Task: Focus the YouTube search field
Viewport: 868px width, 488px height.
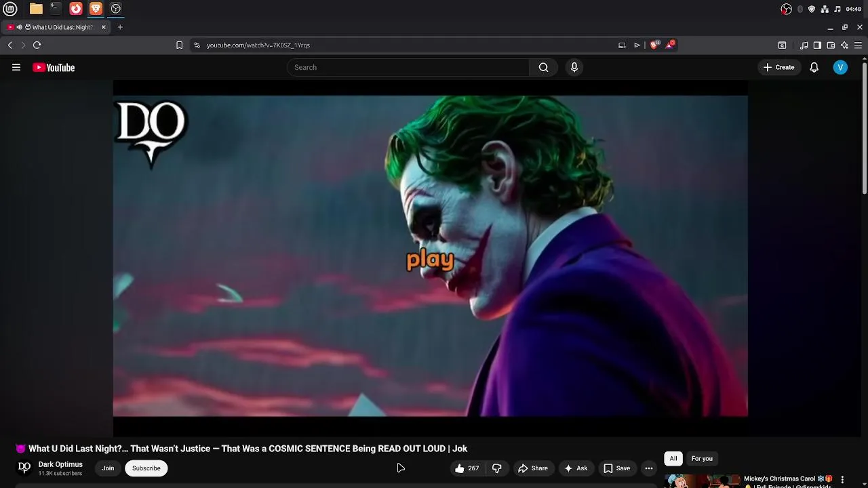Action: pyautogui.click(x=408, y=67)
